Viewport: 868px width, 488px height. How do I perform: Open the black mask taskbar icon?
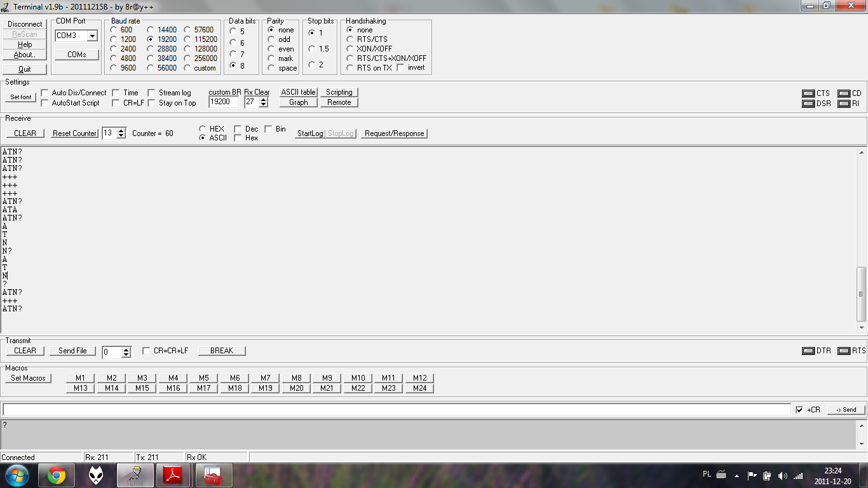click(x=96, y=475)
